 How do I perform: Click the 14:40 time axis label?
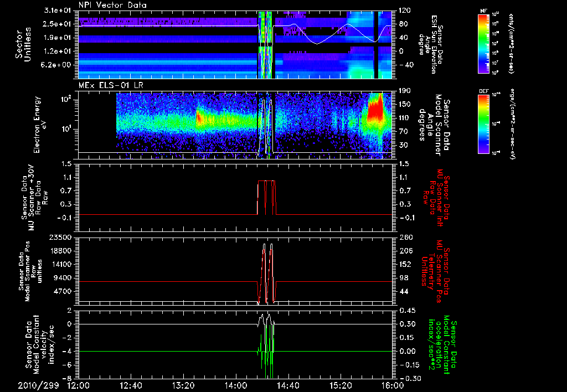point(288,385)
